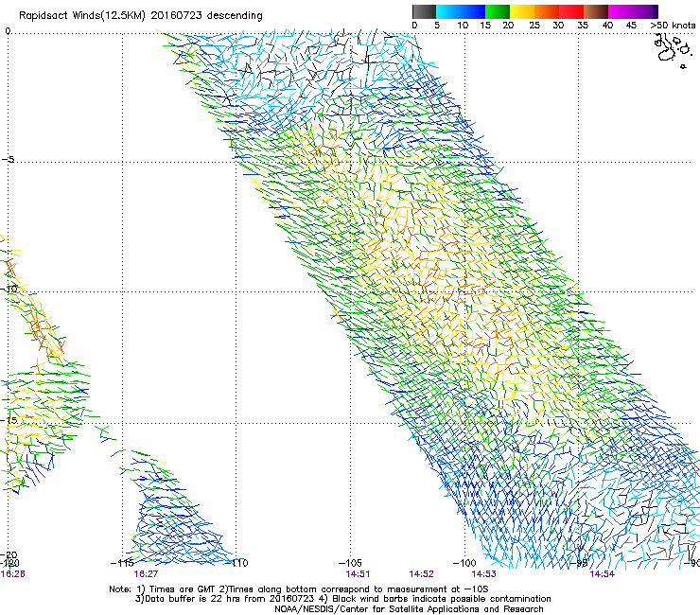Click the longitude label -105
The height and width of the screenshot is (615, 700).
click(x=350, y=563)
